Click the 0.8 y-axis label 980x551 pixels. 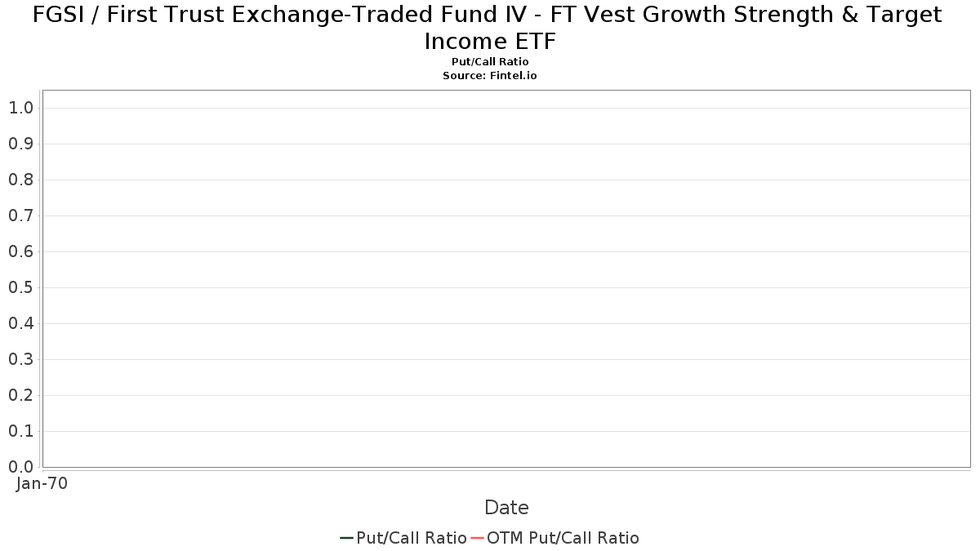[x=20, y=180]
